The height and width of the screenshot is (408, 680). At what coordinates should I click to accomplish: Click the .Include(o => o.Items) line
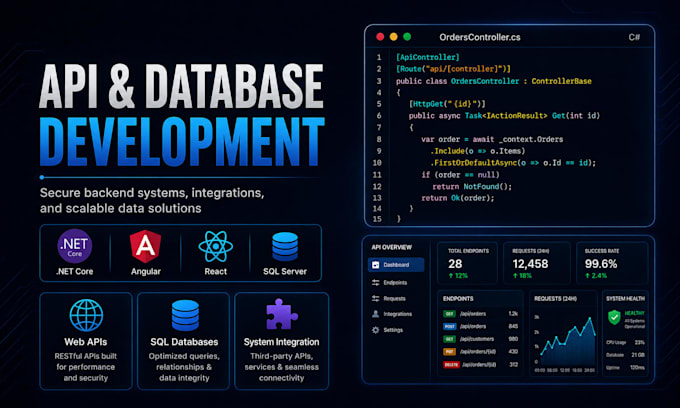click(x=477, y=151)
